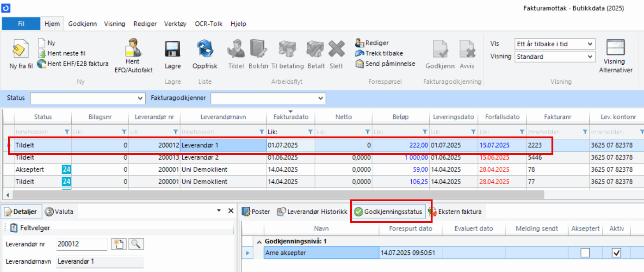Open the OCR-Tolk ribbon tab
Image resolution: width=644 pixels, height=272 pixels.
[x=208, y=24]
